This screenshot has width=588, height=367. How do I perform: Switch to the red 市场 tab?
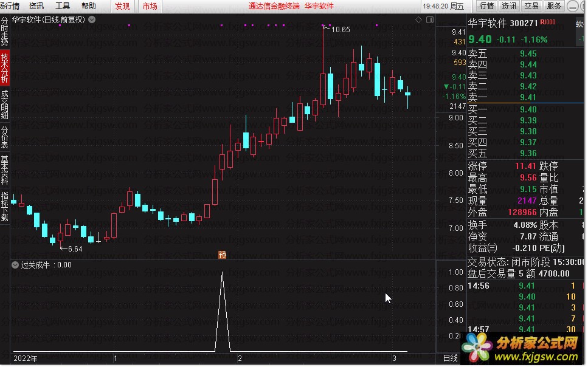pos(150,6)
